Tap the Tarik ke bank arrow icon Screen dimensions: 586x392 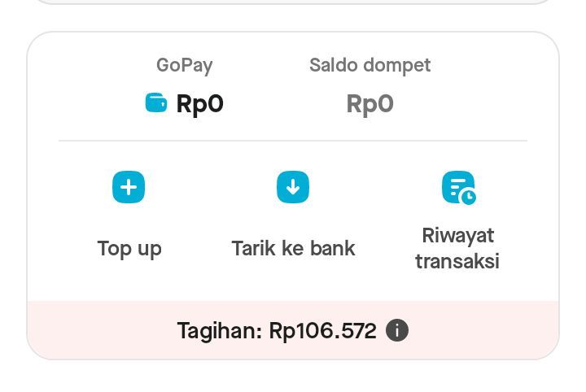tap(293, 187)
